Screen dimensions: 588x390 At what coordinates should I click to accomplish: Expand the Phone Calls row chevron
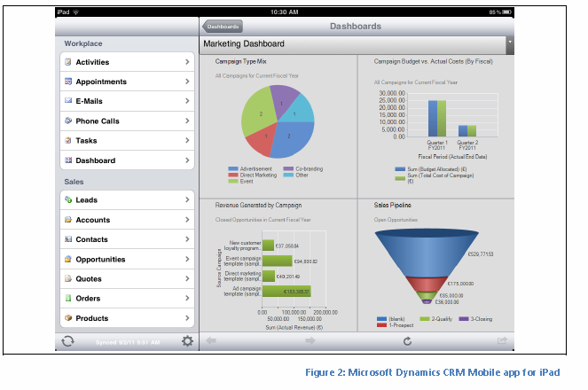click(x=187, y=121)
